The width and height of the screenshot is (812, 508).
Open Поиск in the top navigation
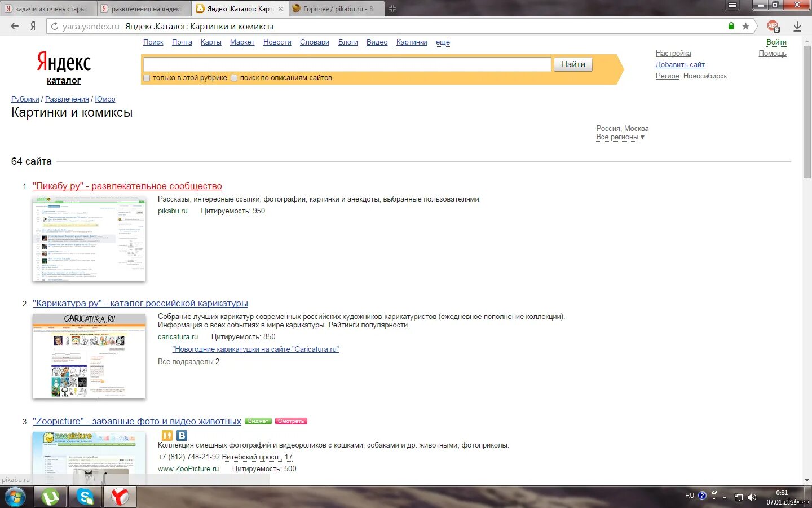(153, 42)
